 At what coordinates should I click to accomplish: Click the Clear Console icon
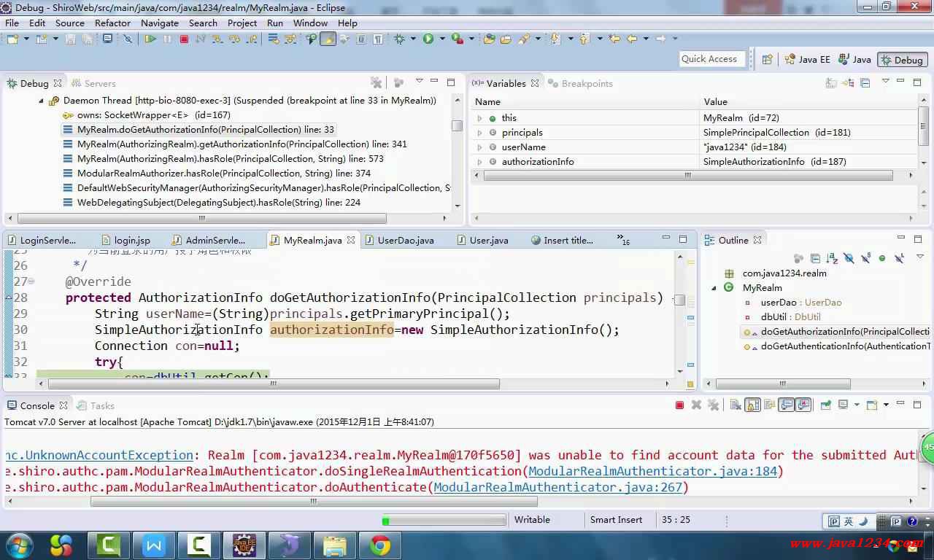click(736, 405)
